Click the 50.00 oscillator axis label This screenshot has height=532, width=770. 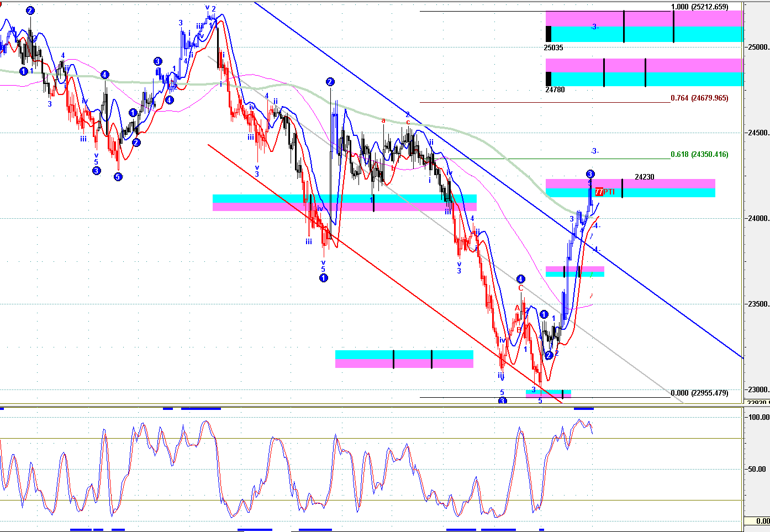coord(757,469)
